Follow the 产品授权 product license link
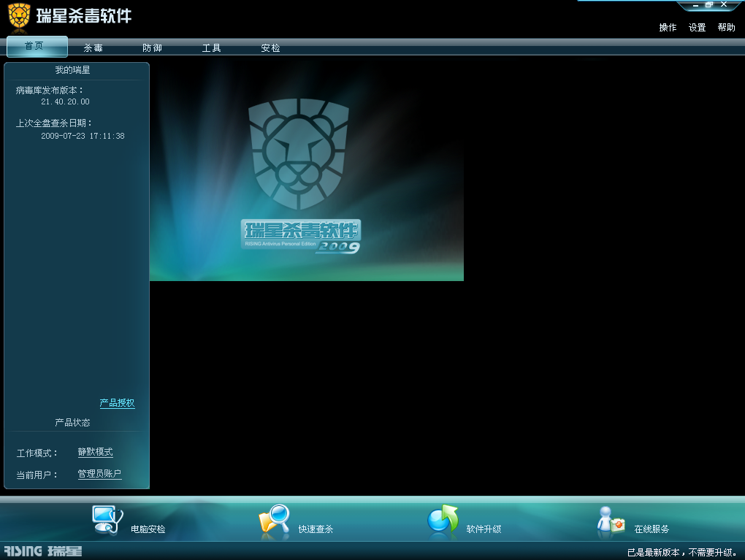 (x=117, y=403)
